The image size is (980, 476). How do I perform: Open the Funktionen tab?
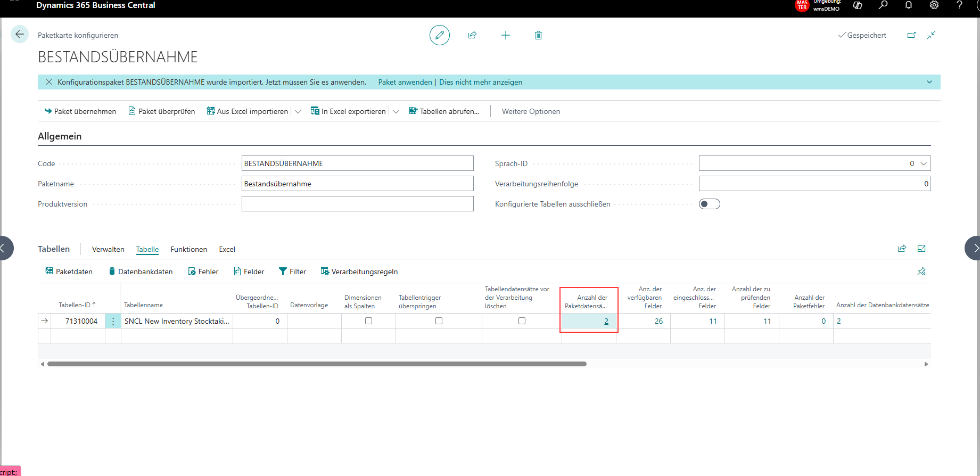(x=189, y=249)
